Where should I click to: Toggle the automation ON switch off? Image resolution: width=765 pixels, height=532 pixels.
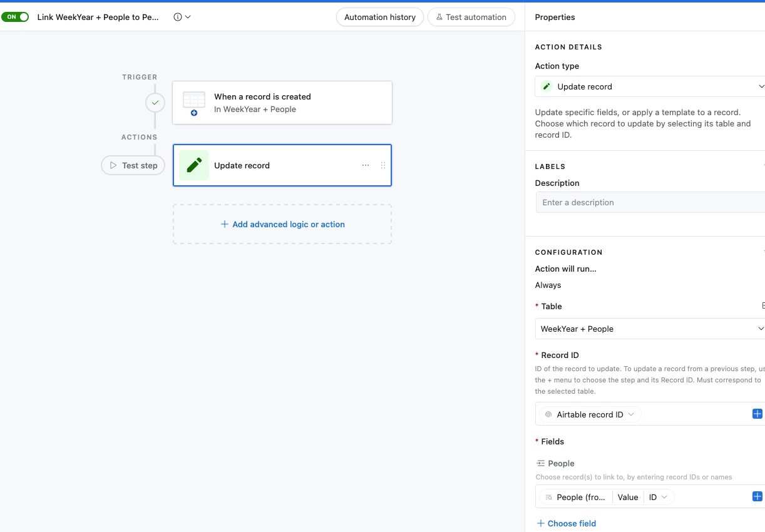[x=15, y=17]
